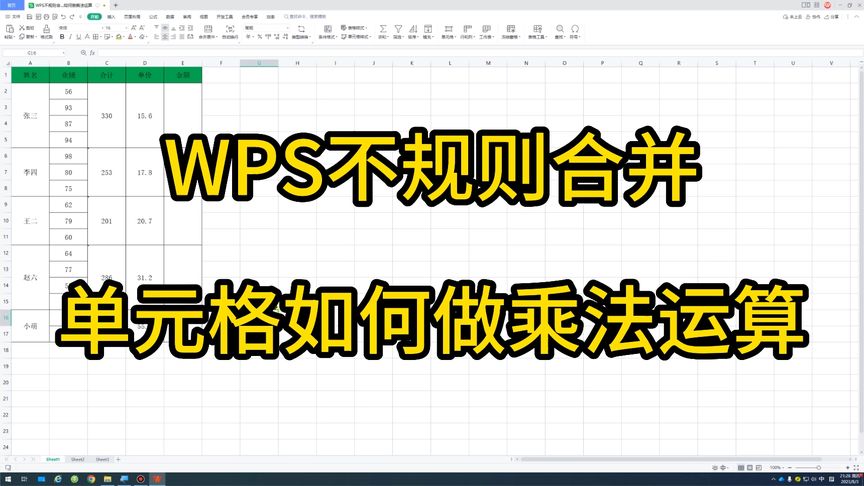Click the Italic formatting button
The height and width of the screenshot is (486, 864).
click(x=72, y=37)
